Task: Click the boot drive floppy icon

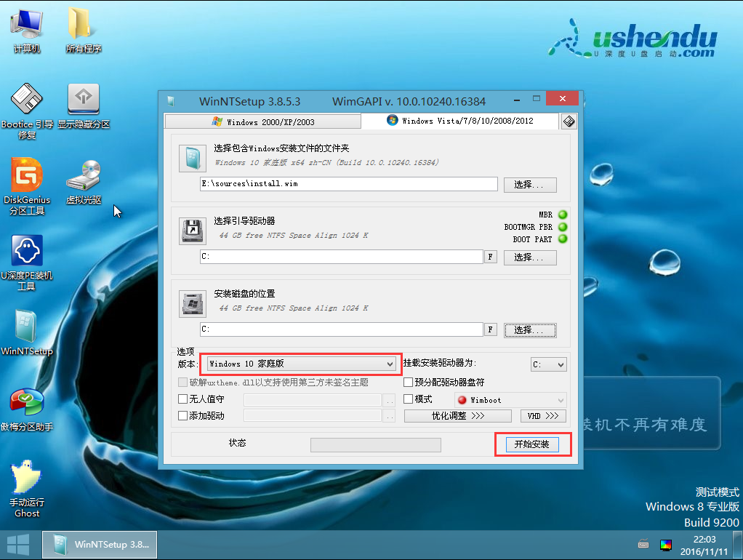Action: 193,231
